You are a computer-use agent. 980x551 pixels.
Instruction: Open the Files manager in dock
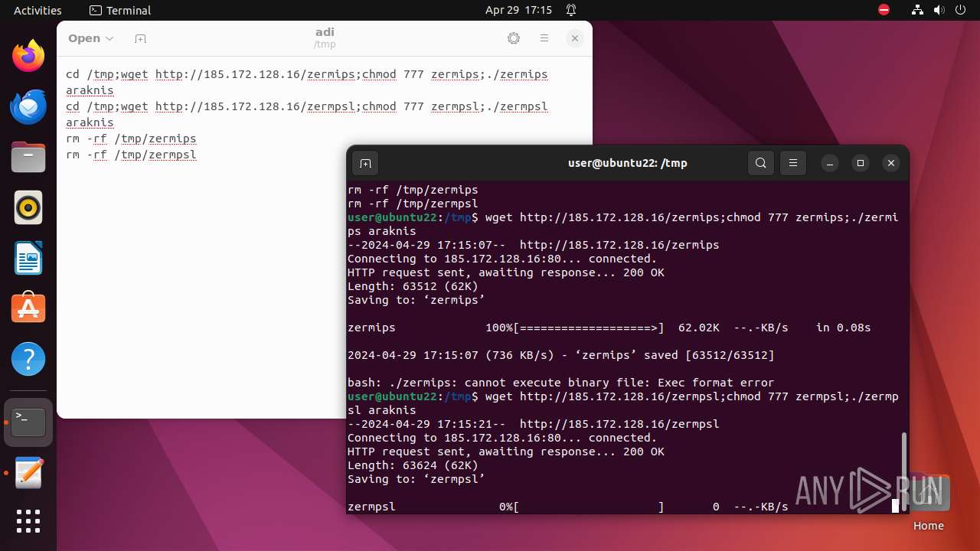point(28,157)
